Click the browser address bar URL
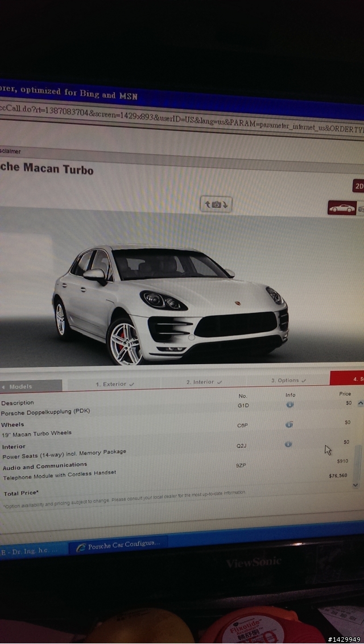 tap(182, 119)
